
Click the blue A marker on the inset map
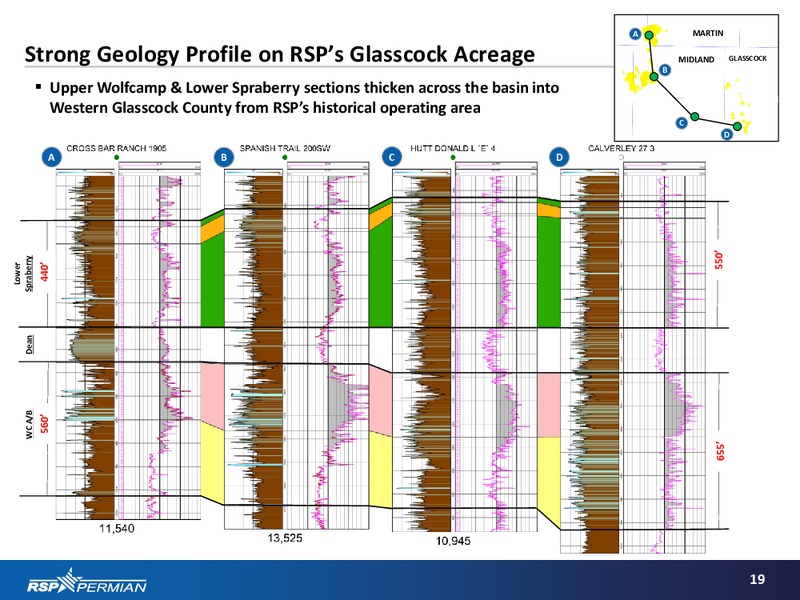click(x=635, y=34)
